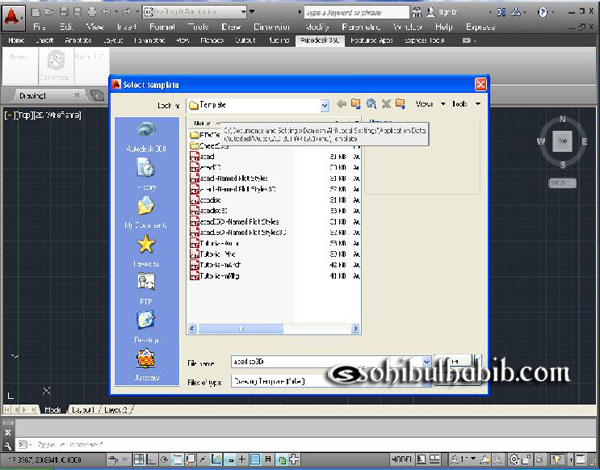Click the Plot printer icon in quick access toolbar

(x=91, y=13)
